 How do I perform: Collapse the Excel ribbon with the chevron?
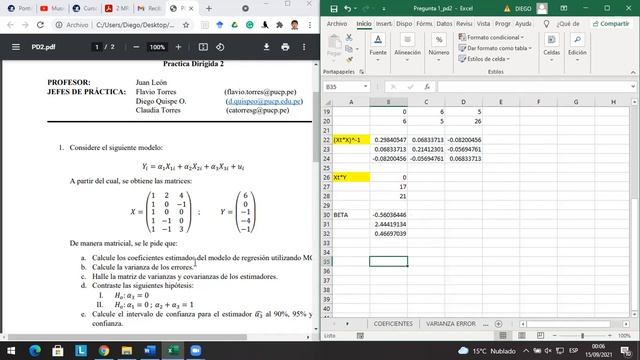[x=633, y=72]
